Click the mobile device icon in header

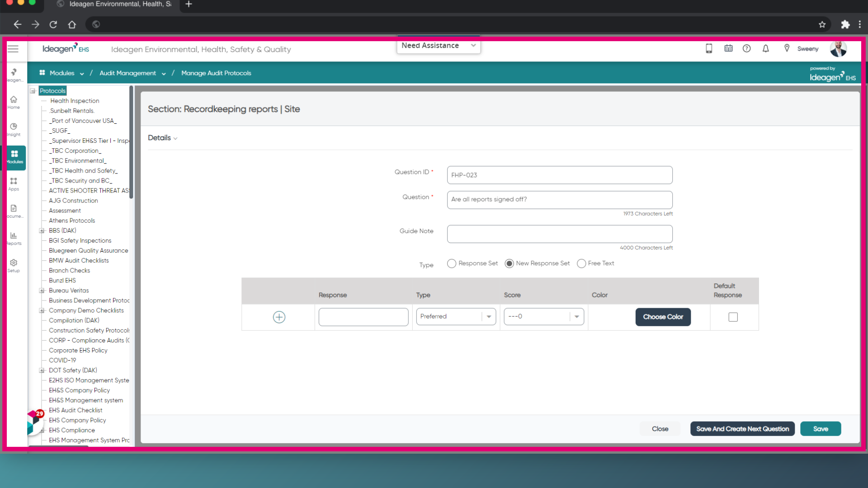(x=709, y=49)
